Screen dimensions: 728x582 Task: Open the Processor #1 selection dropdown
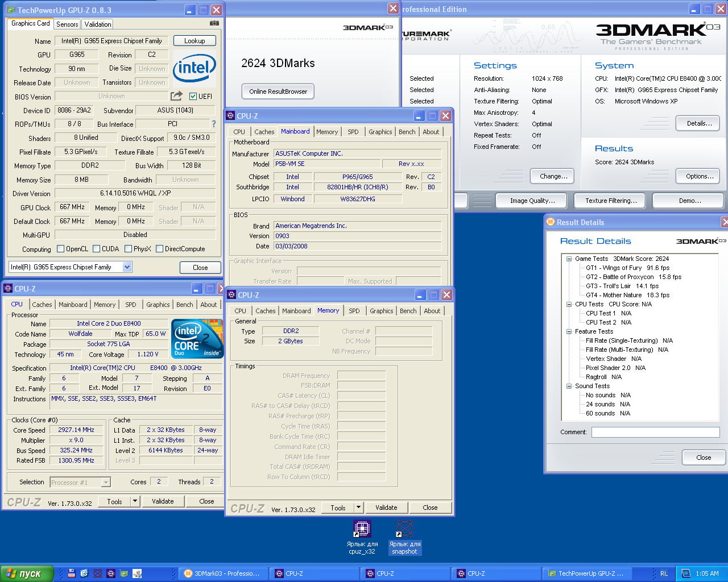106,483
